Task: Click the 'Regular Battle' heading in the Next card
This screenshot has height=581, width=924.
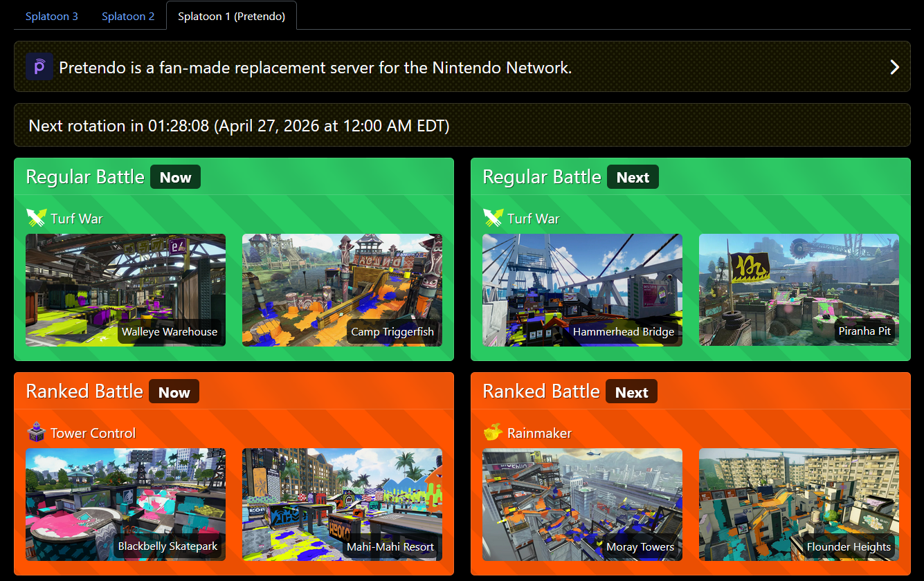Action: point(542,177)
